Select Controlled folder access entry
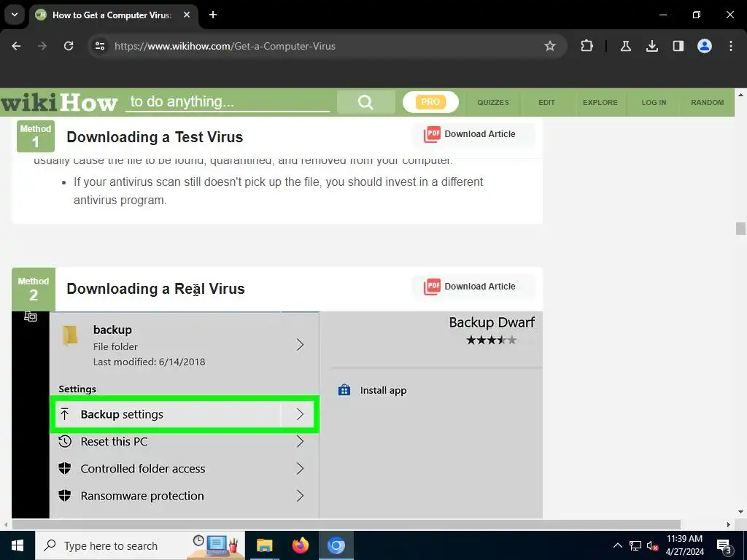Viewport: 747px width, 560px height. click(185, 469)
